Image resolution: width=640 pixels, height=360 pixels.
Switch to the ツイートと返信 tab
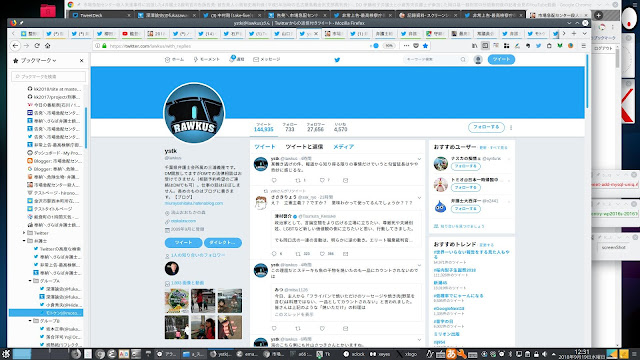(304, 147)
